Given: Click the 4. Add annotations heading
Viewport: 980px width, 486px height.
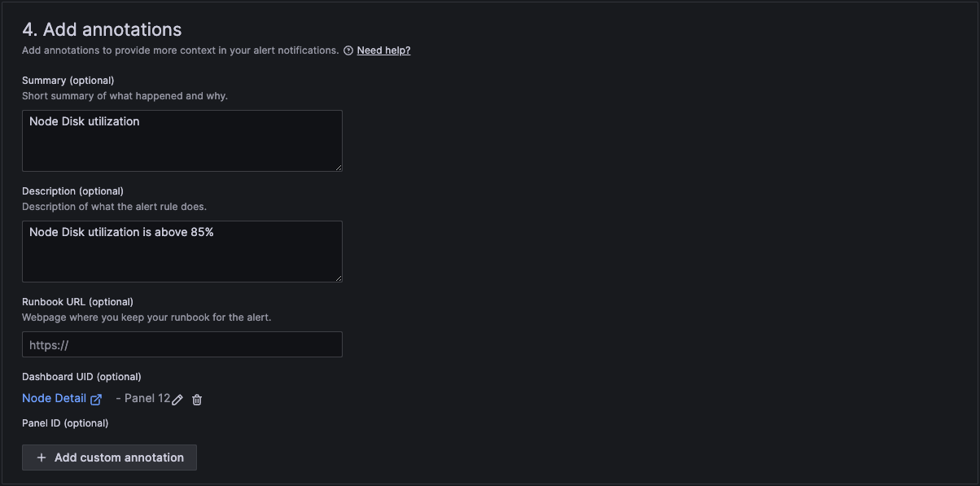Looking at the screenshot, I should click(x=102, y=30).
